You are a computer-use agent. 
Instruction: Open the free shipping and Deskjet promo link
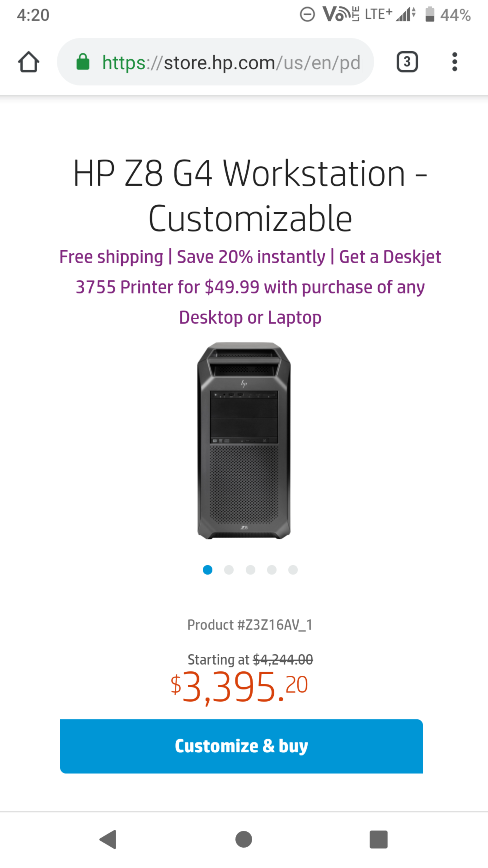click(250, 287)
